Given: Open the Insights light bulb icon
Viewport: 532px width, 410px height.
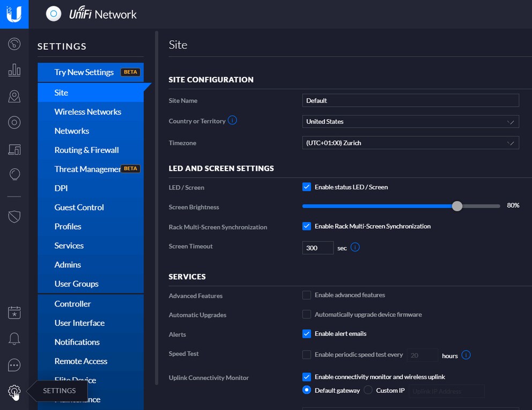Looking at the screenshot, I should 14,174.
